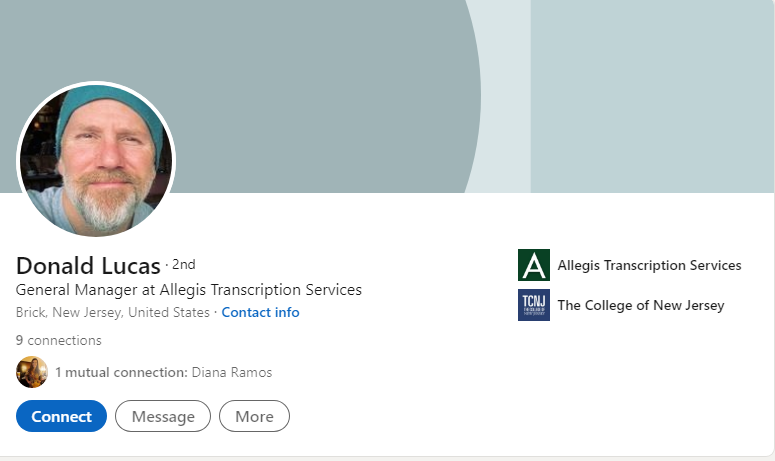
Task: Click the 2nd degree connection badge
Action: pos(184,265)
